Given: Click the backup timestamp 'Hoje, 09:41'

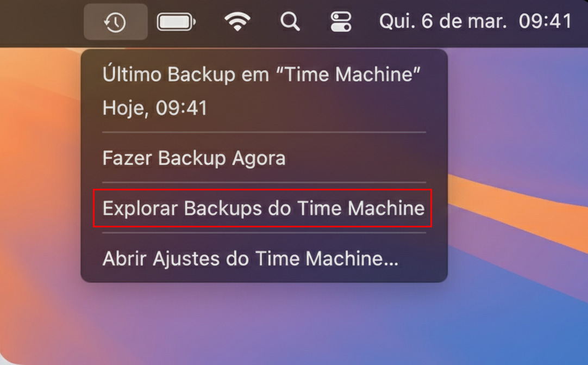Looking at the screenshot, I should tap(154, 108).
